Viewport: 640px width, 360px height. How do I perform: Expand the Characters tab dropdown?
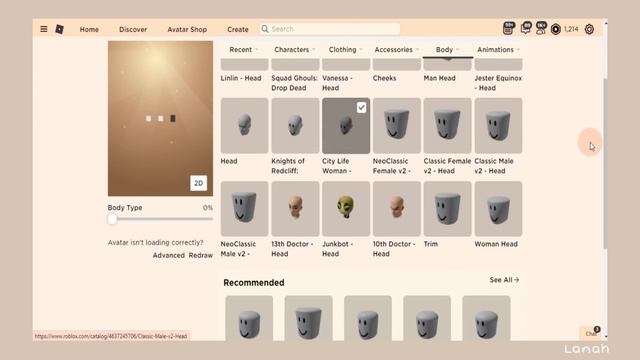click(295, 49)
